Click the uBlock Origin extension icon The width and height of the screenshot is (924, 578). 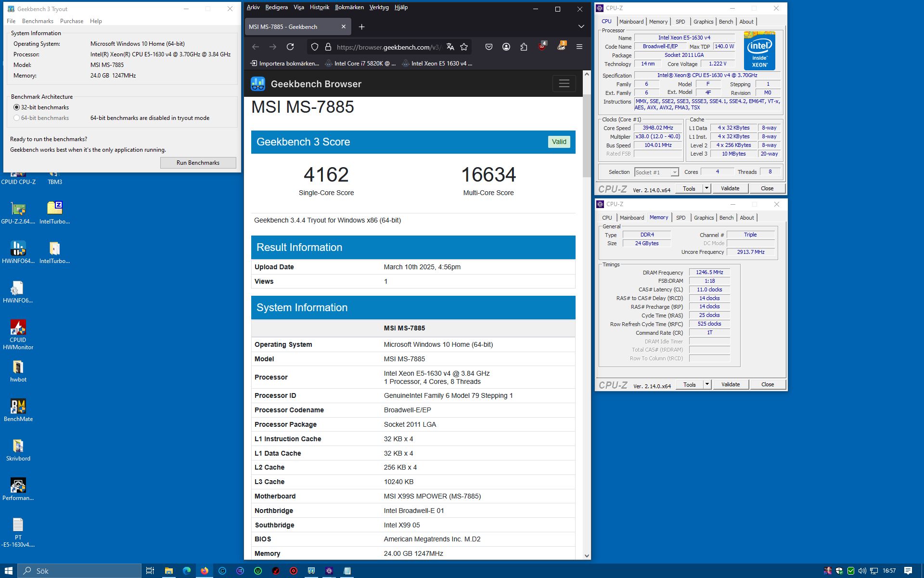[x=542, y=46]
